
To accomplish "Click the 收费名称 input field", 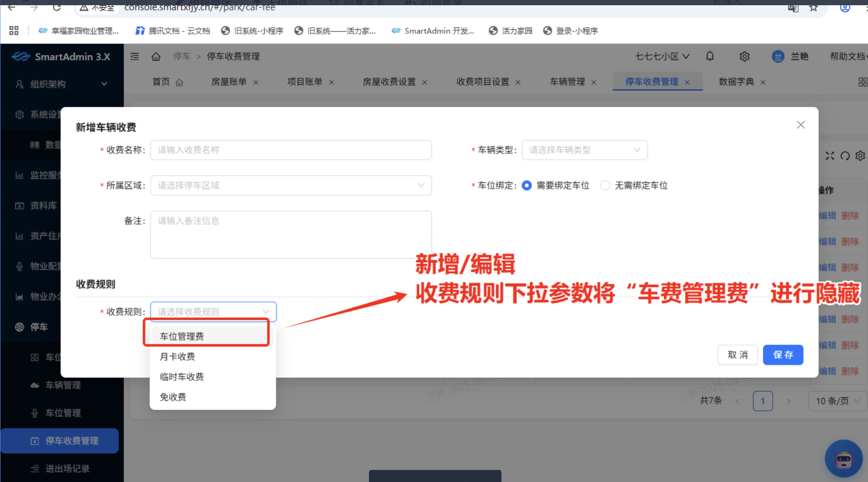I will (291, 150).
